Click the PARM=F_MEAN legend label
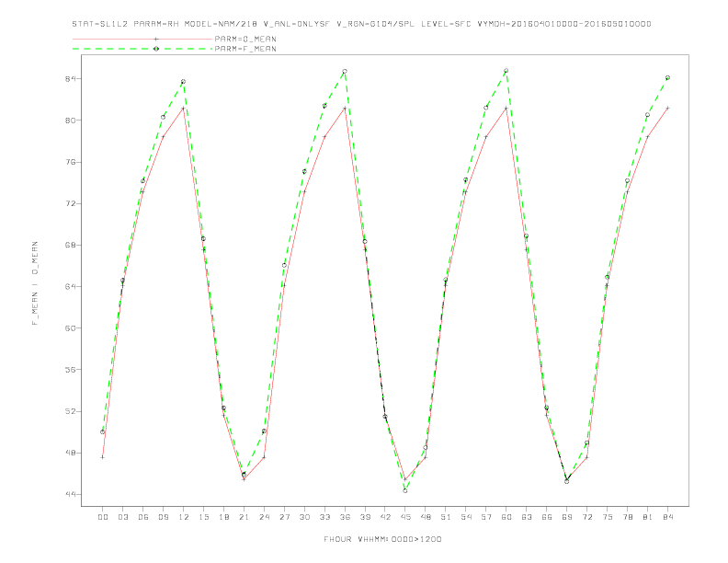Image resolution: width=728 pixels, height=563 pixels. coord(245,49)
